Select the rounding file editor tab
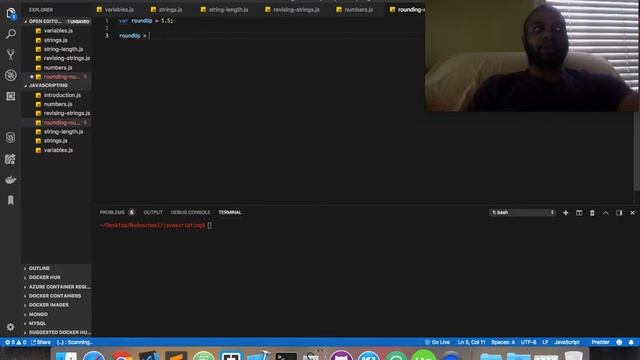This screenshot has height=360, width=640. (x=407, y=9)
